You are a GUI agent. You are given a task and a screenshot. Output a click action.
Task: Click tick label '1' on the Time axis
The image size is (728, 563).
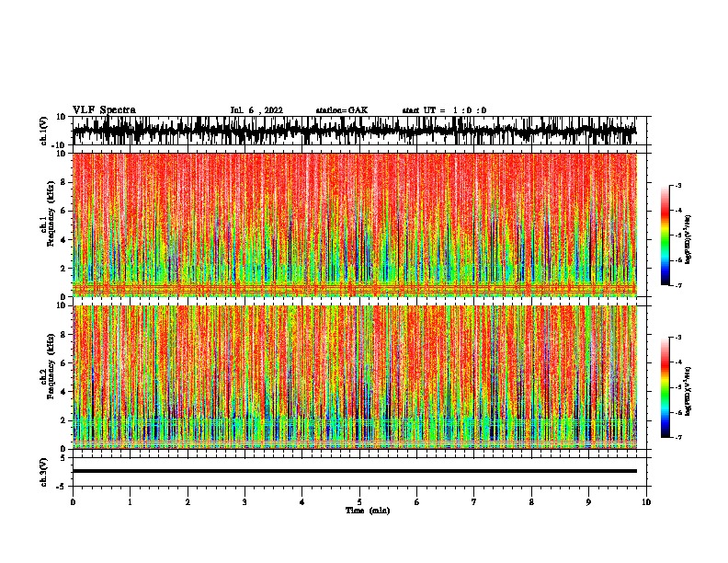130,502
